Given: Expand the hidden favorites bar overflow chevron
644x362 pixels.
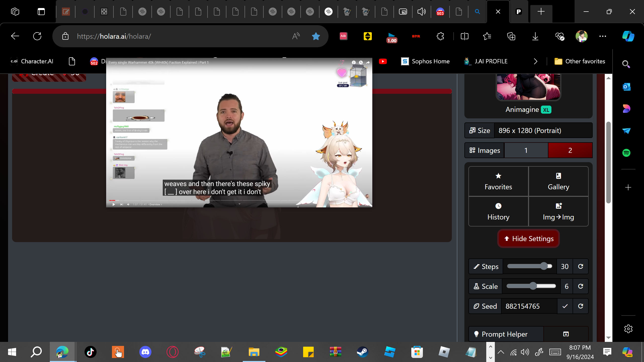Looking at the screenshot, I should point(536,61).
